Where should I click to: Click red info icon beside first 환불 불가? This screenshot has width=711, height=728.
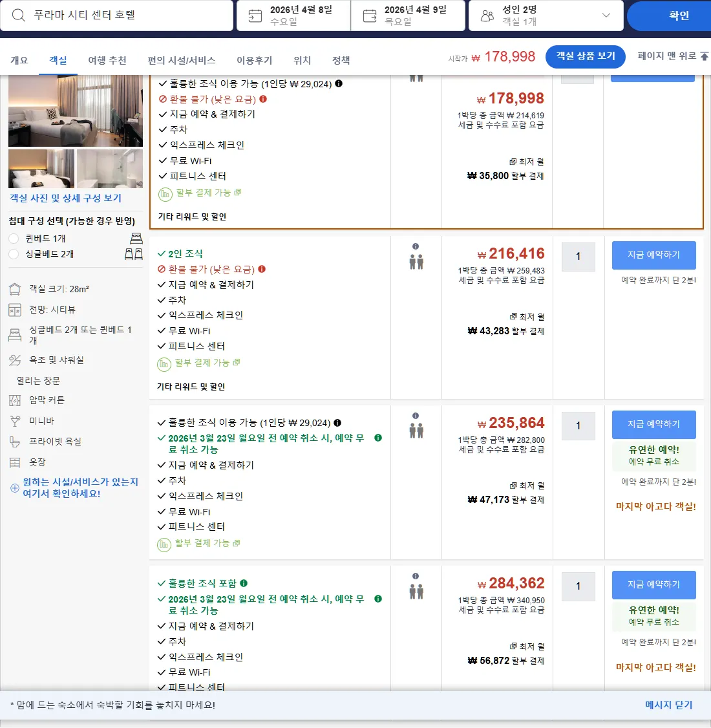pos(263,99)
